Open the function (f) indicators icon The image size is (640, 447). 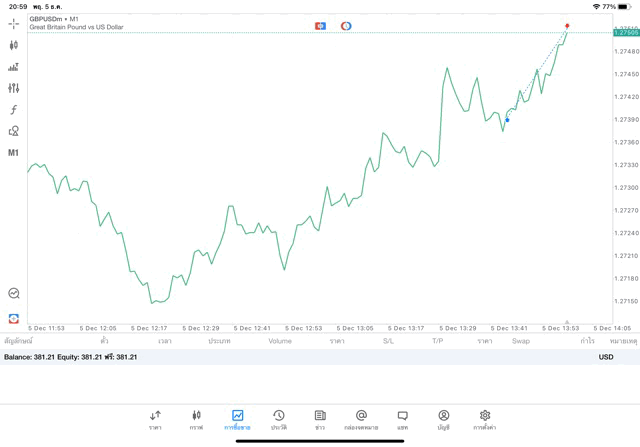click(x=14, y=110)
